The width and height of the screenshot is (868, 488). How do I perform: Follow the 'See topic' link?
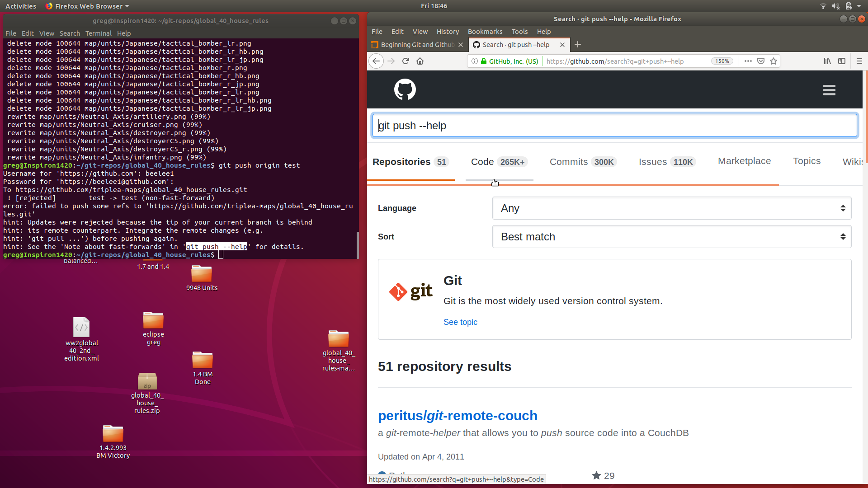tap(460, 322)
